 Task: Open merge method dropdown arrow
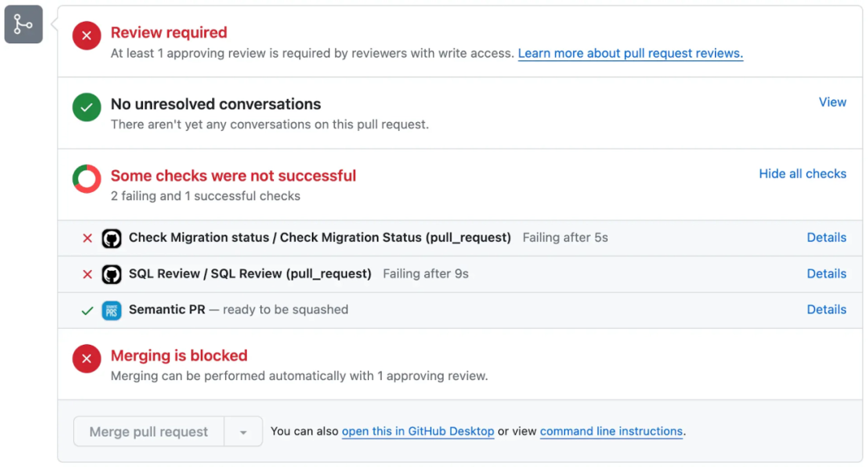pyautogui.click(x=243, y=432)
